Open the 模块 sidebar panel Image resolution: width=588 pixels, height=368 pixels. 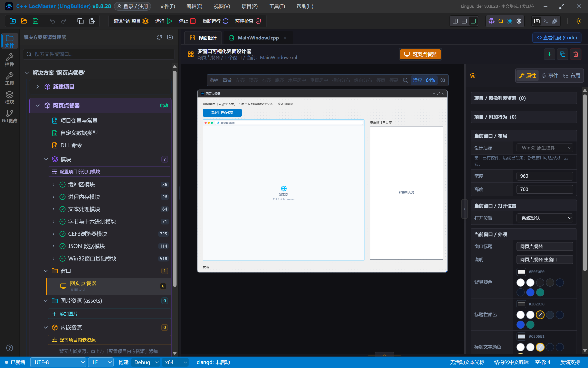coord(9,98)
